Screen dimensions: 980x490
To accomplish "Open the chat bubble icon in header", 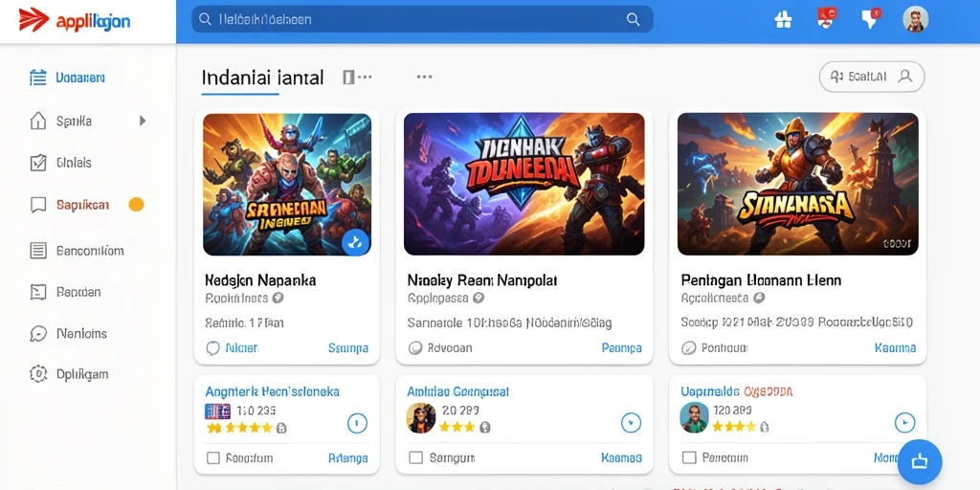I will coord(871,18).
